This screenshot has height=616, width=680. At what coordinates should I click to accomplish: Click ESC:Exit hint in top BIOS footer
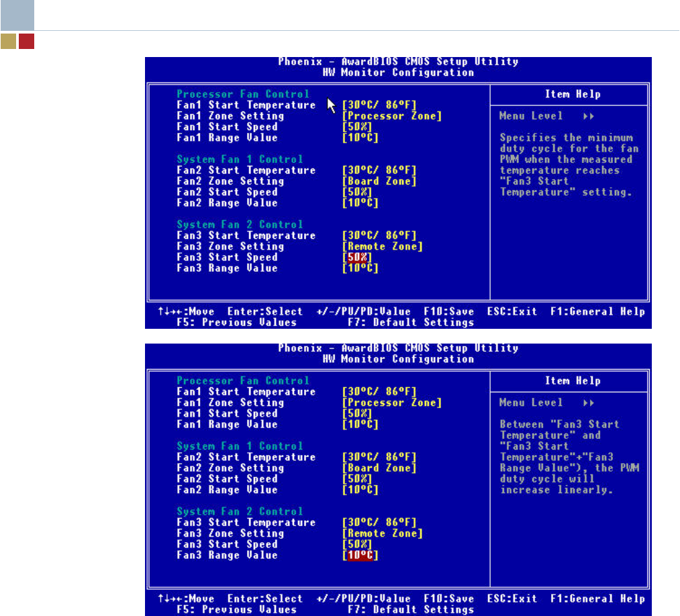[x=512, y=311]
